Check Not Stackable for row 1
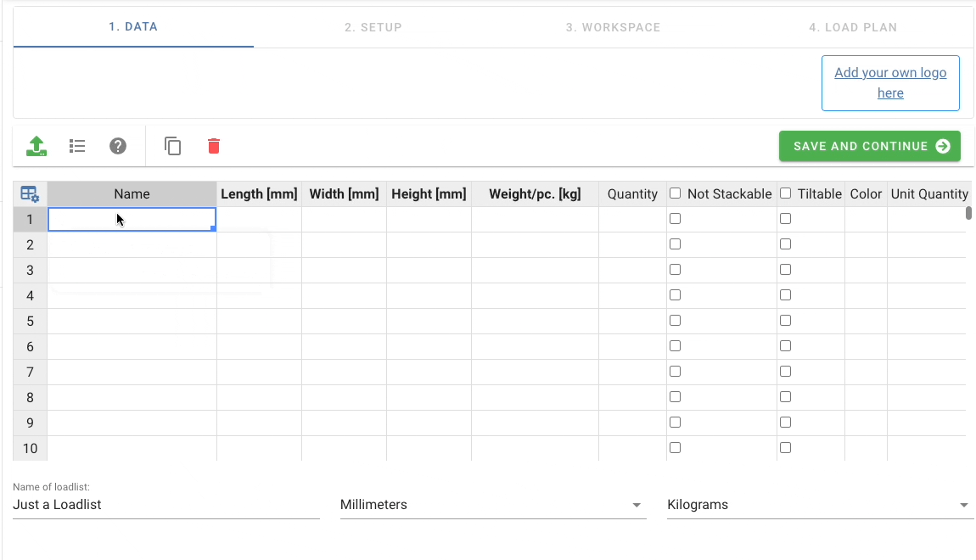 pyautogui.click(x=675, y=218)
